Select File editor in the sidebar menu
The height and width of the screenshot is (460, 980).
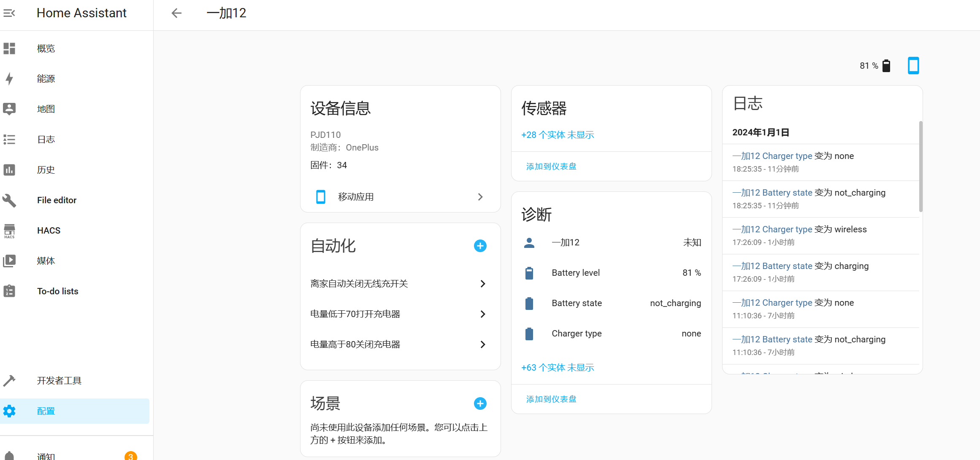point(57,200)
